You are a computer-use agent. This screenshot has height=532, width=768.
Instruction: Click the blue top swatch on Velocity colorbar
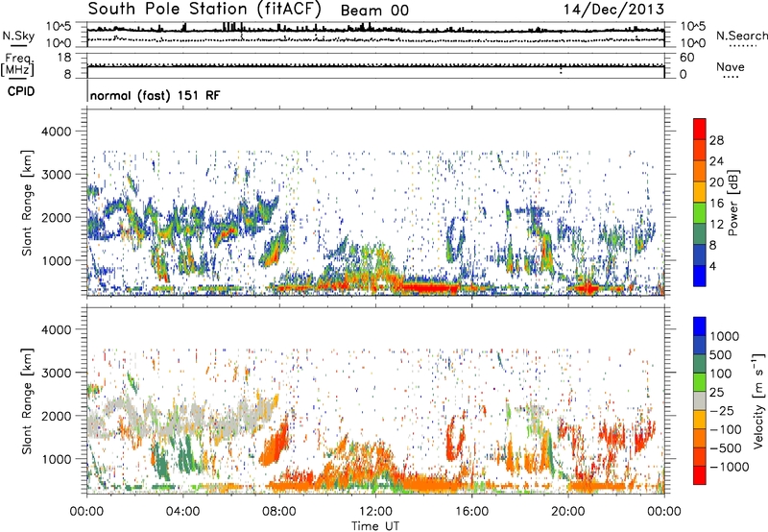700,326
